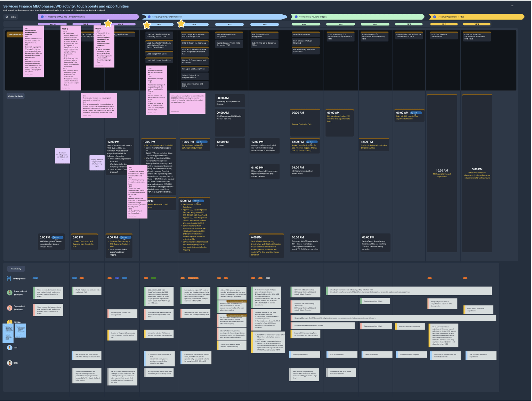Image resolution: width=532 pixels, height=401 pixels.
Task: Click the Home button
Action: click(11, 17)
